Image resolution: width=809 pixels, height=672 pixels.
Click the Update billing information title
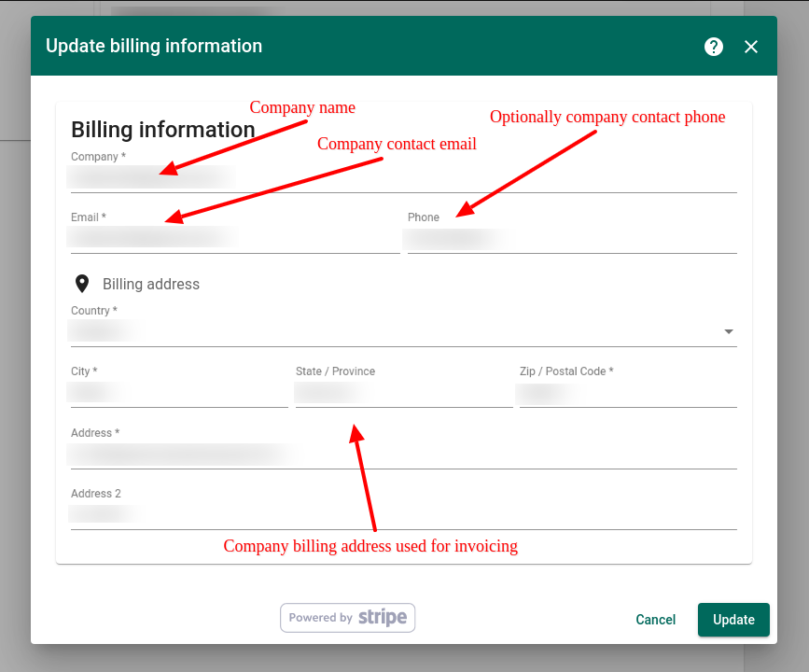[154, 46]
